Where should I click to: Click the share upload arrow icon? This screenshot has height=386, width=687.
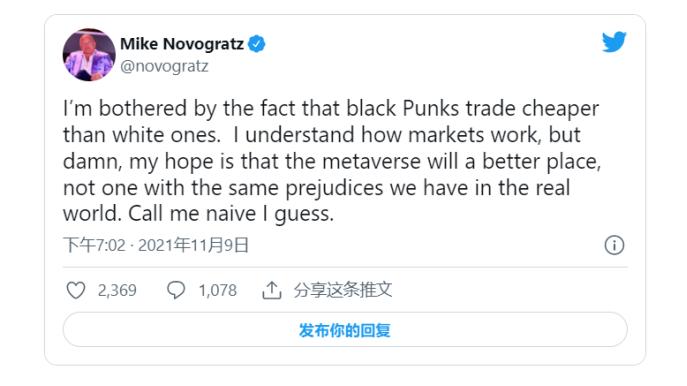coord(272,290)
